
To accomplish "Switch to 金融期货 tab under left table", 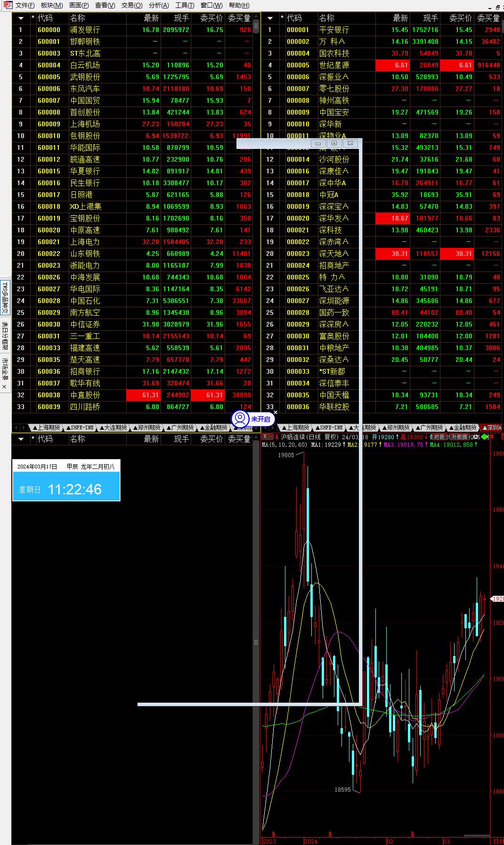I will [x=213, y=427].
